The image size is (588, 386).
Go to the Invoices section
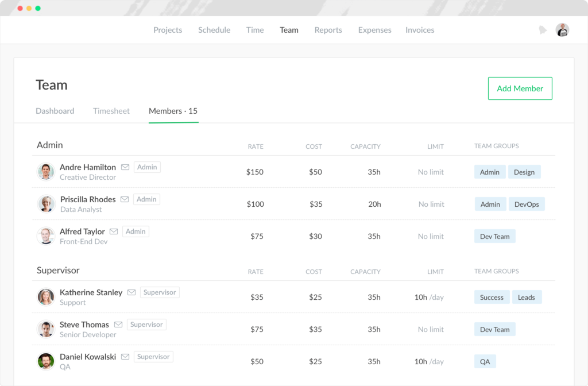pyautogui.click(x=420, y=30)
